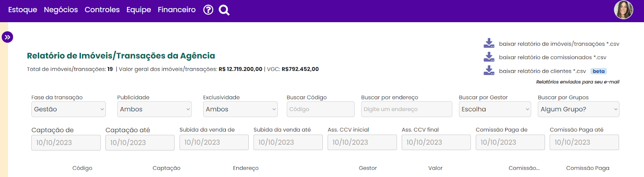Click download icon for clientes report
This screenshot has width=644, height=177.
tap(489, 70)
